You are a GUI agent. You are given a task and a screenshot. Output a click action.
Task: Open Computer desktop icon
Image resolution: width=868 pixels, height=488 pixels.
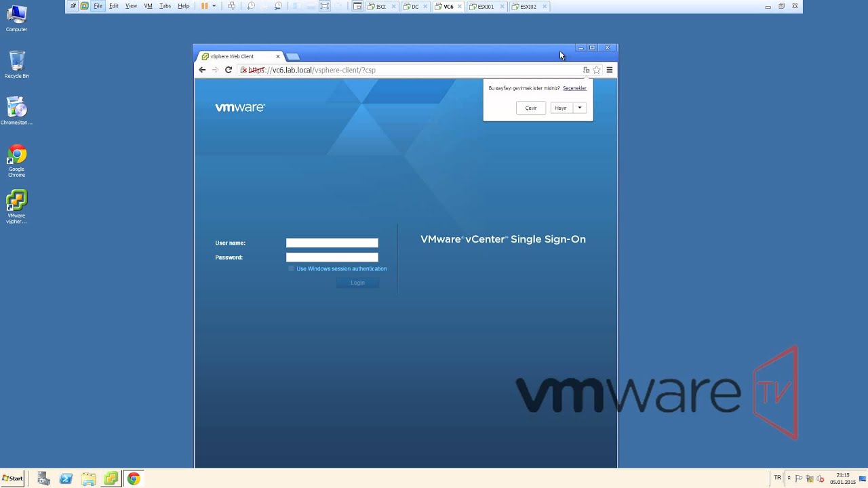click(16, 18)
